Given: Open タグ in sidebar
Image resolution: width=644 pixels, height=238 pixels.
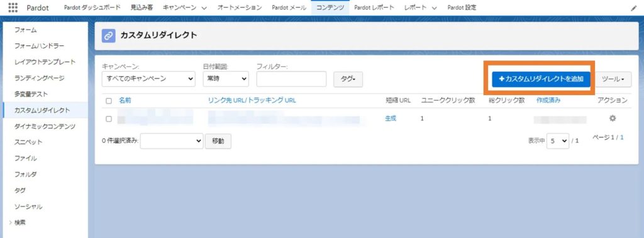Looking at the screenshot, I should pyautogui.click(x=19, y=190).
